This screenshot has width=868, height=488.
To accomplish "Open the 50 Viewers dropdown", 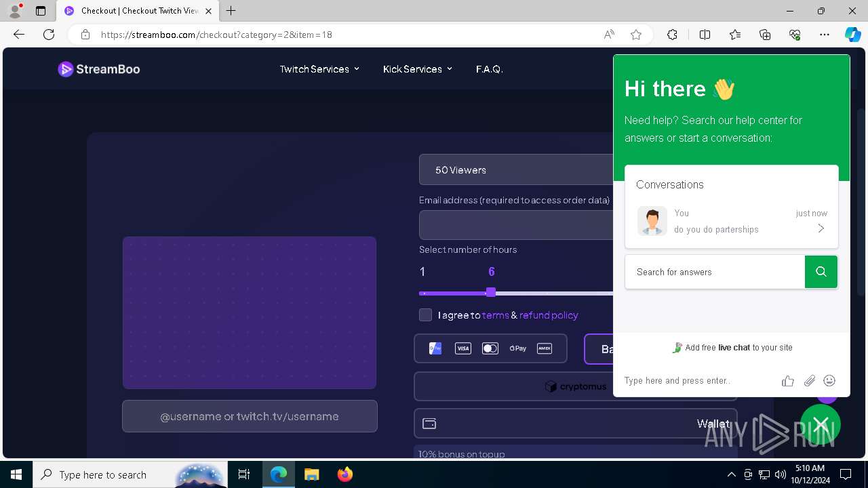I will coord(516,169).
